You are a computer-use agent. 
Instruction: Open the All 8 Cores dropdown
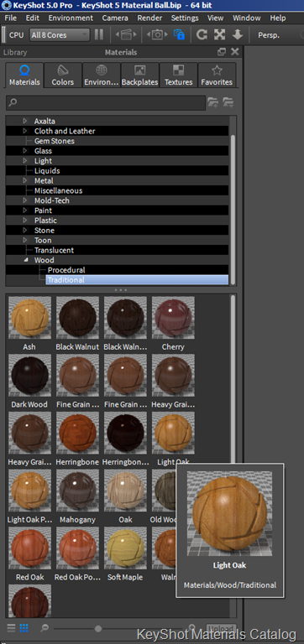pyautogui.click(x=60, y=35)
